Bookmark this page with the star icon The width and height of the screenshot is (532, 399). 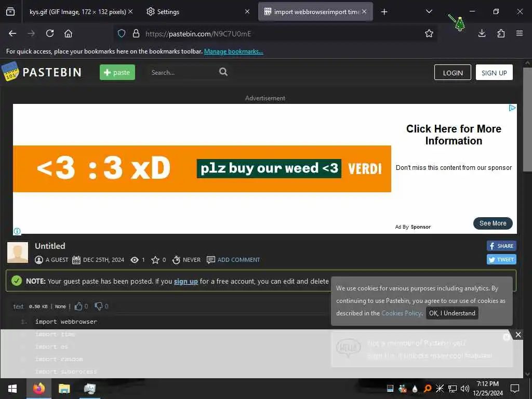pyautogui.click(x=429, y=34)
